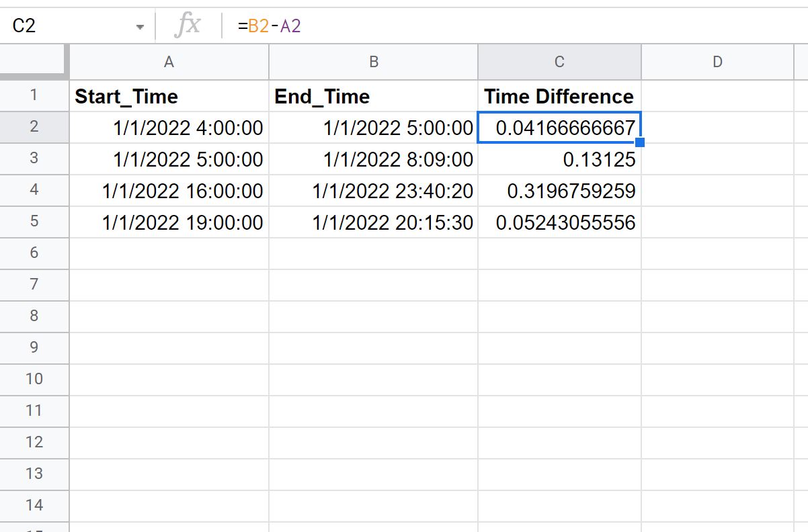
Task: Select row 14 header
Action: pos(34,506)
